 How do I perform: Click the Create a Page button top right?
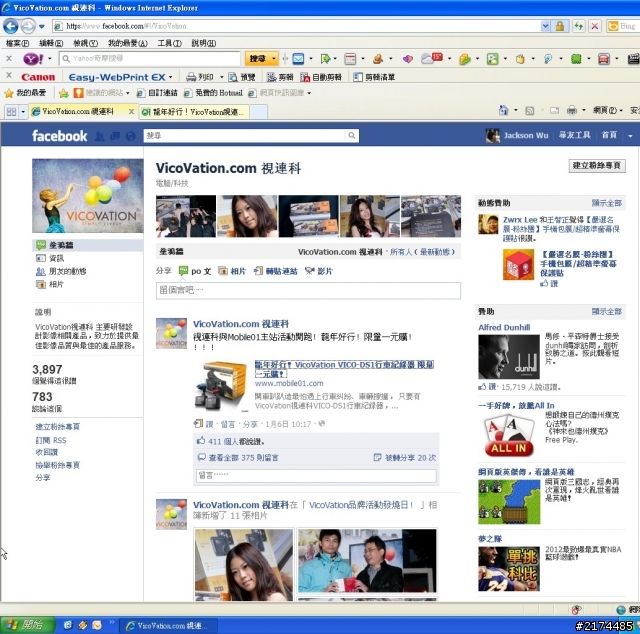coord(597,166)
